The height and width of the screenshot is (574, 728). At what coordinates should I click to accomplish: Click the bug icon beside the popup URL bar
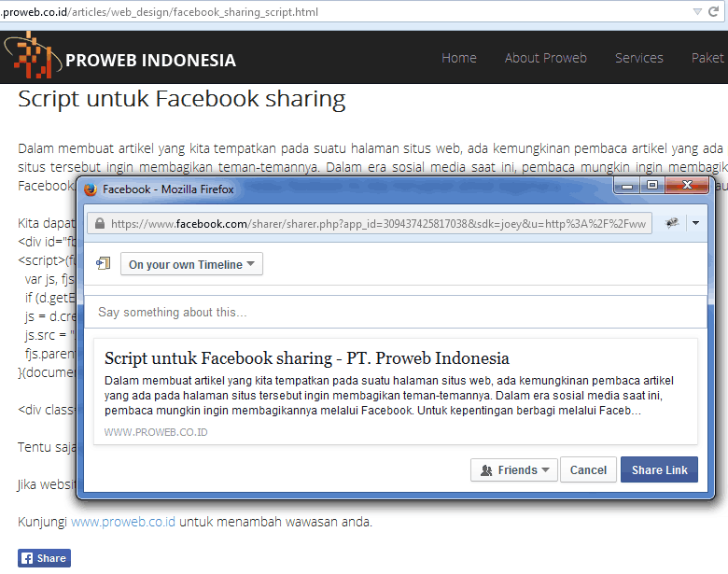672,223
